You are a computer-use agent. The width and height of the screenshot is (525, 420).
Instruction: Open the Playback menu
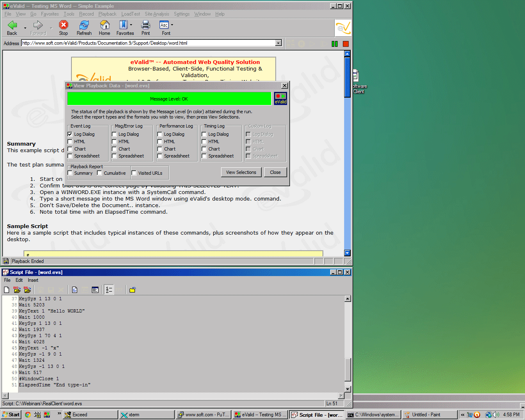107,14
